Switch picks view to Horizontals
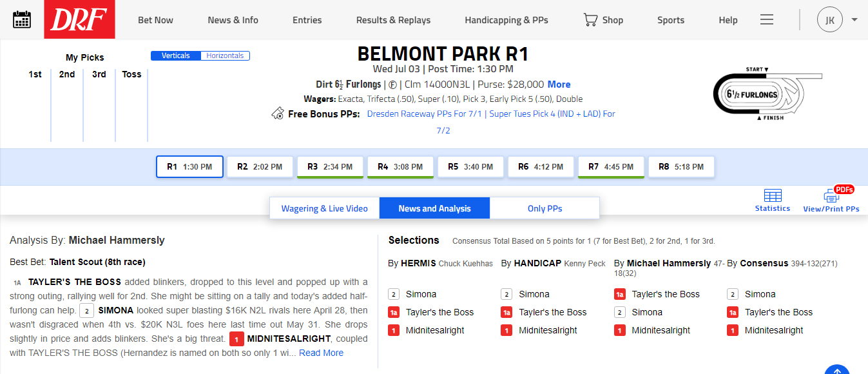Image resolution: width=868 pixels, height=374 pixels. tap(225, 56)
